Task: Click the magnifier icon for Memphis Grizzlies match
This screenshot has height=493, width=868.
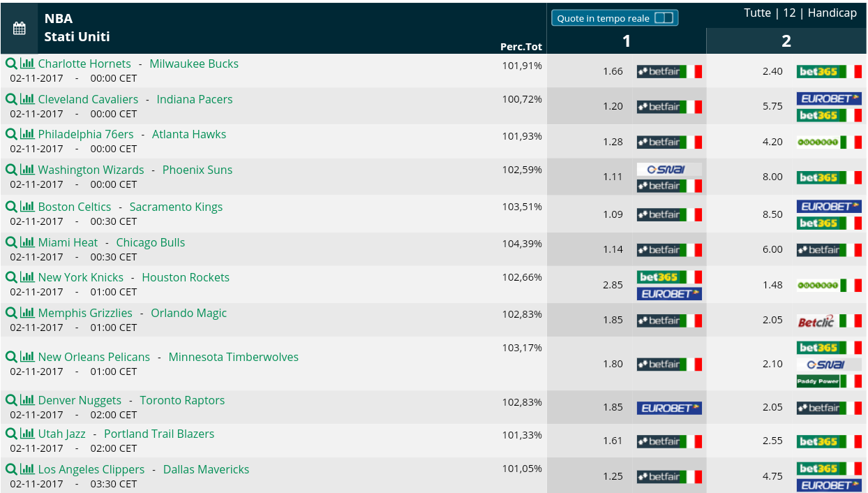Action: pos(11,313)
